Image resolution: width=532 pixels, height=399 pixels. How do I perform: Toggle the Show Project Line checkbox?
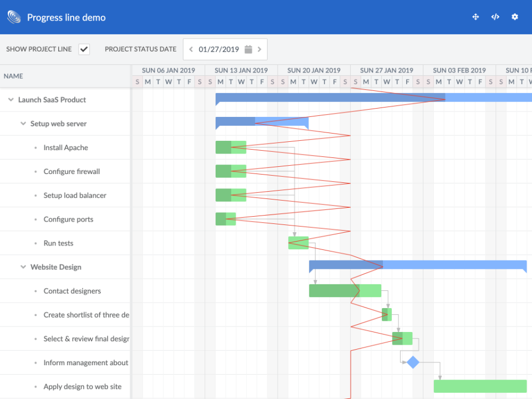tap(84, 49)
